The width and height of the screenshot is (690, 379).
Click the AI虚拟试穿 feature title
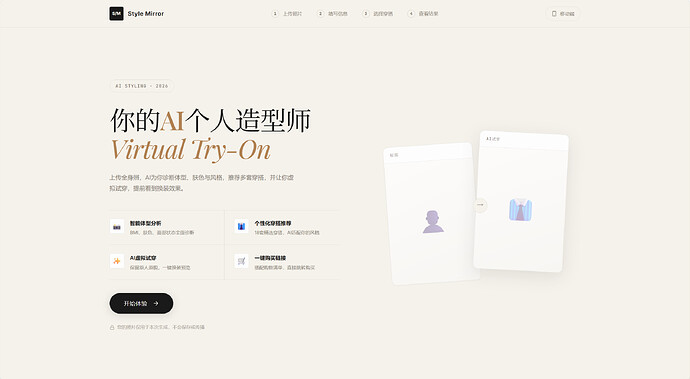click(x=143, y=258)
